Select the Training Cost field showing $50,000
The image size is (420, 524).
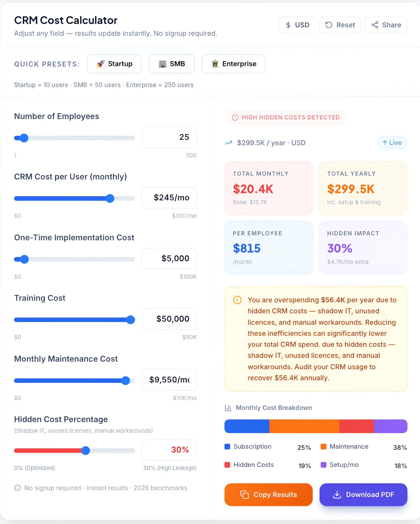coord(169,319)
